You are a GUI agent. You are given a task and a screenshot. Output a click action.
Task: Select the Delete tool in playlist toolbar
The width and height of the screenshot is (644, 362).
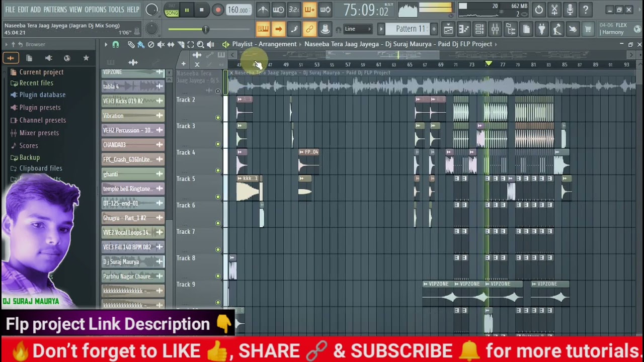pyautogui.click(x=151, y=44)
